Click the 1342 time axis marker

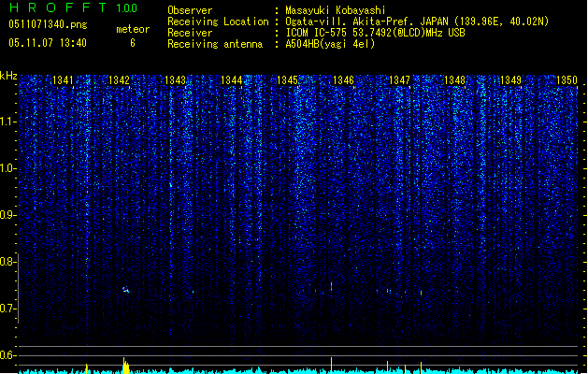coord(119,80)
